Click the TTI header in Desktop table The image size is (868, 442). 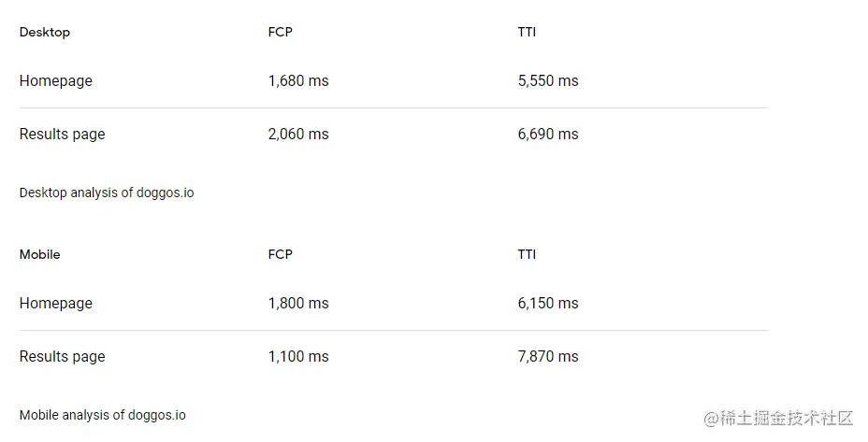point(527,32)
